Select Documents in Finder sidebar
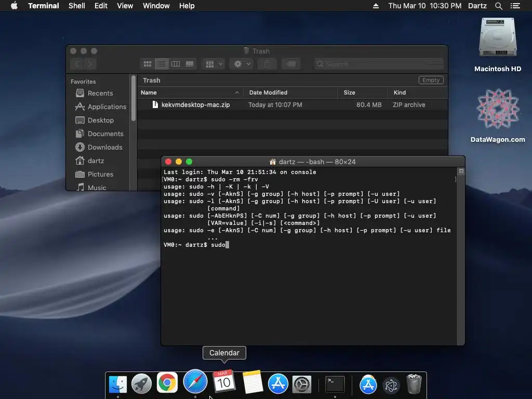 [98, 134]
